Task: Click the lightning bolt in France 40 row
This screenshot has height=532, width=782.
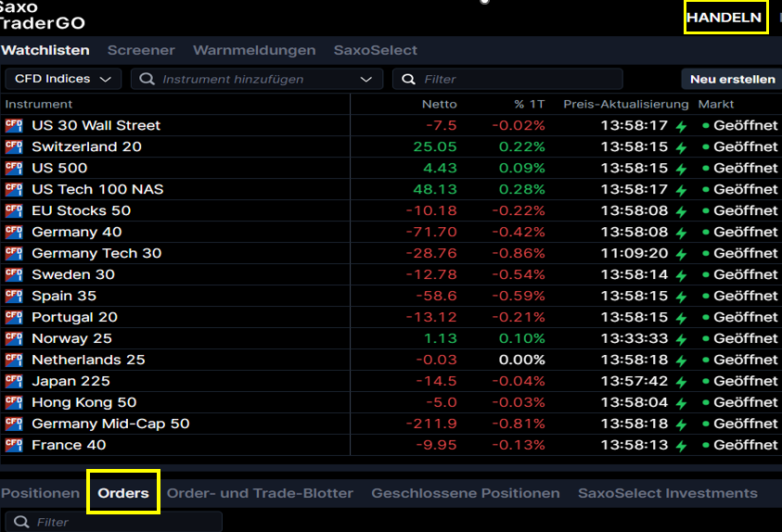Action: click(x=681, y=447)
